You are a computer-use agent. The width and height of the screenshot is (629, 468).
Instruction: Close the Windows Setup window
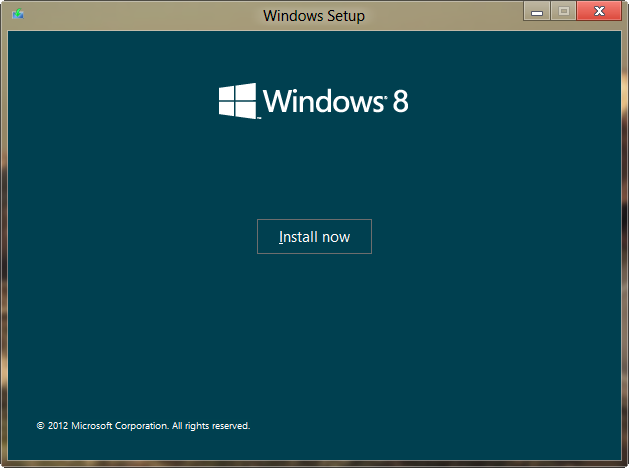coord(599,11)
